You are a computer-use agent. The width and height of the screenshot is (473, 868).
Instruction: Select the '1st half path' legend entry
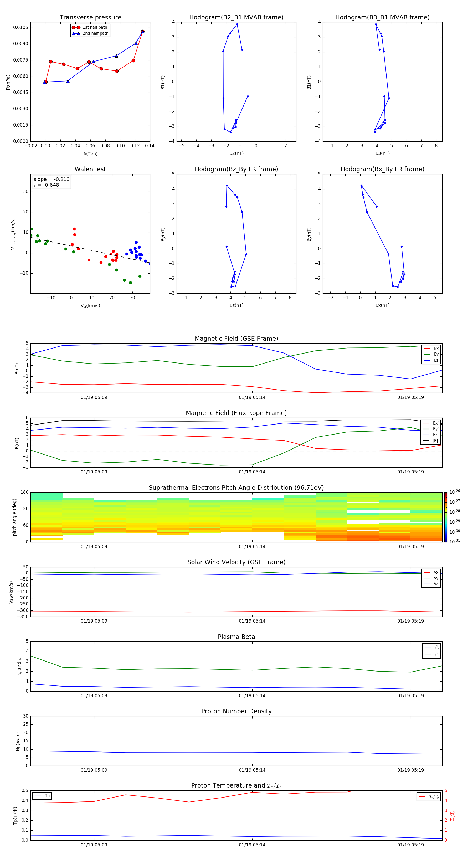[90, 27]
